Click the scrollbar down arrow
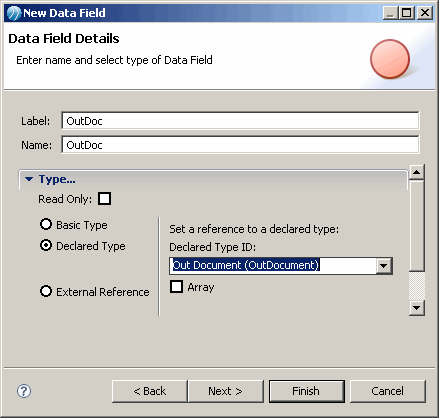Image resolution: width=439 pixels, height=418 pixels. pos(416,307)
